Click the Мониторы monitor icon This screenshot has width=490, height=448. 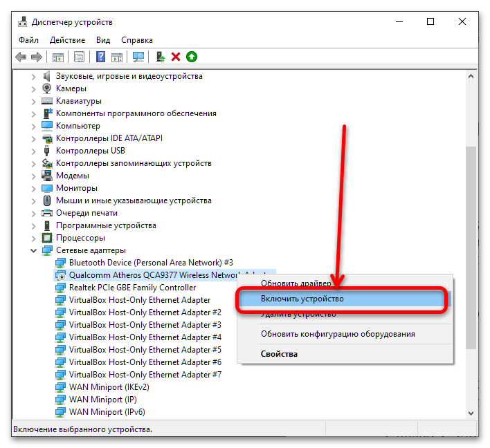[x=47, y=188]
